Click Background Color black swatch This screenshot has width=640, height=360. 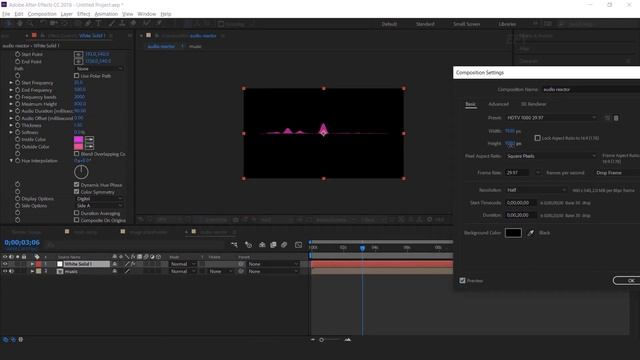(513, 233)
